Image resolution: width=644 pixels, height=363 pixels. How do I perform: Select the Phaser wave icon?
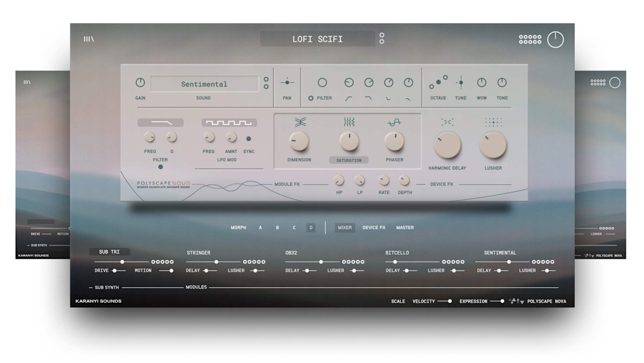tap(394, 122)
